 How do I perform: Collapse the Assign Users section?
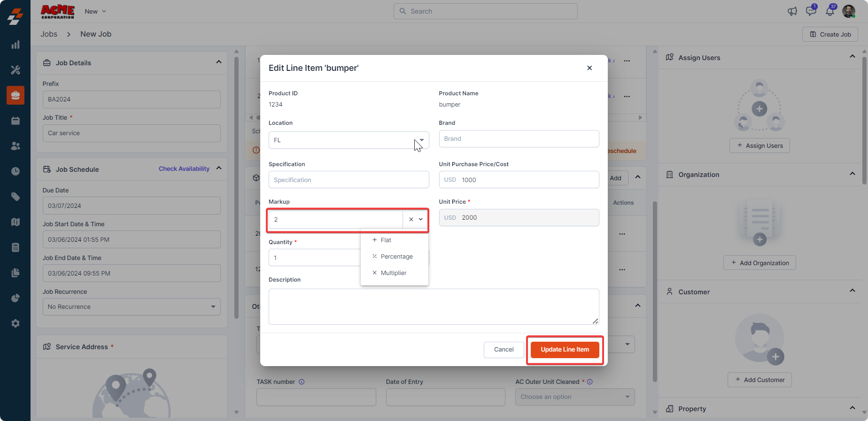click(852, 57)
